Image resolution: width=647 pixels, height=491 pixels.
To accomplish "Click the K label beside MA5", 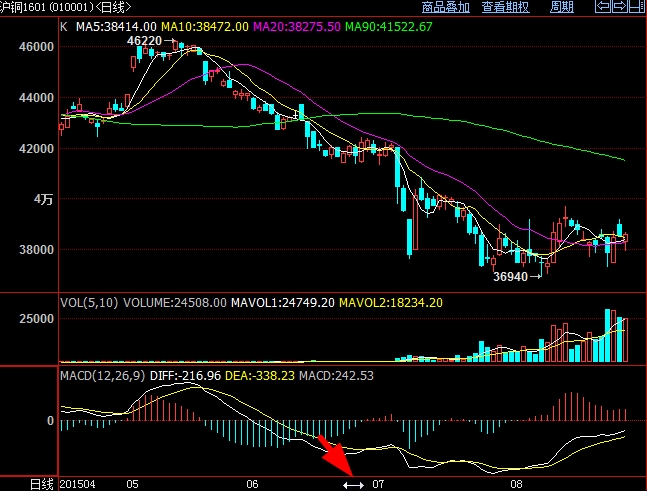I will 64,25.
